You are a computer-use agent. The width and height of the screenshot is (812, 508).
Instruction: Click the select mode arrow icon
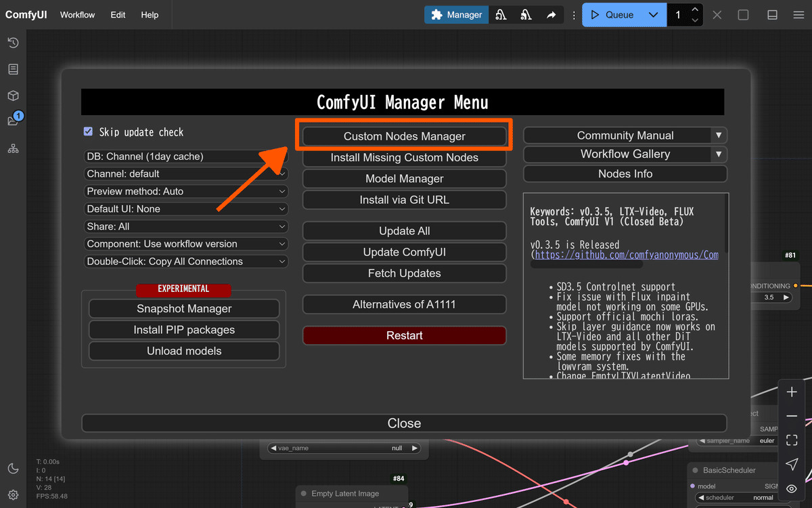tap(792, 464)
